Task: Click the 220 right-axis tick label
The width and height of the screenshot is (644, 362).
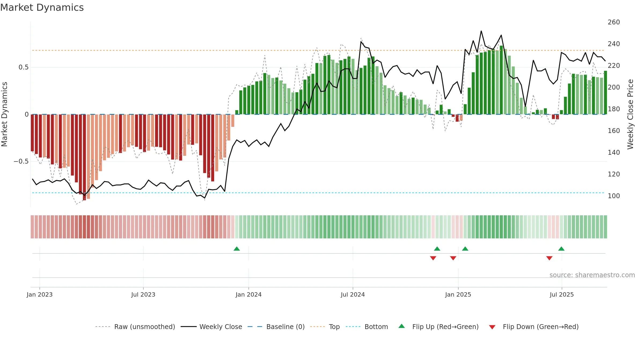Action: point(614,66)
